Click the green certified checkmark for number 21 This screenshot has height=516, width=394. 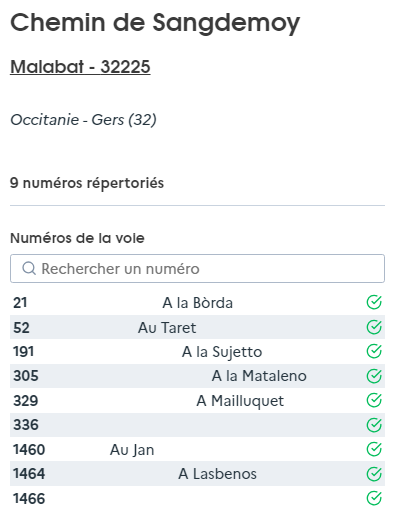[374, 303]
